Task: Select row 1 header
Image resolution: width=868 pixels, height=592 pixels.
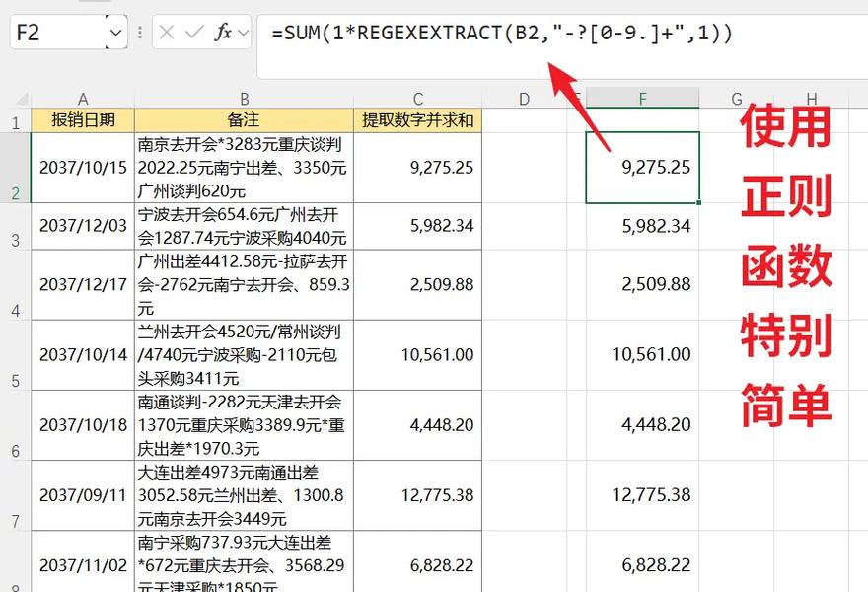Action: click(x=16, y=120)
